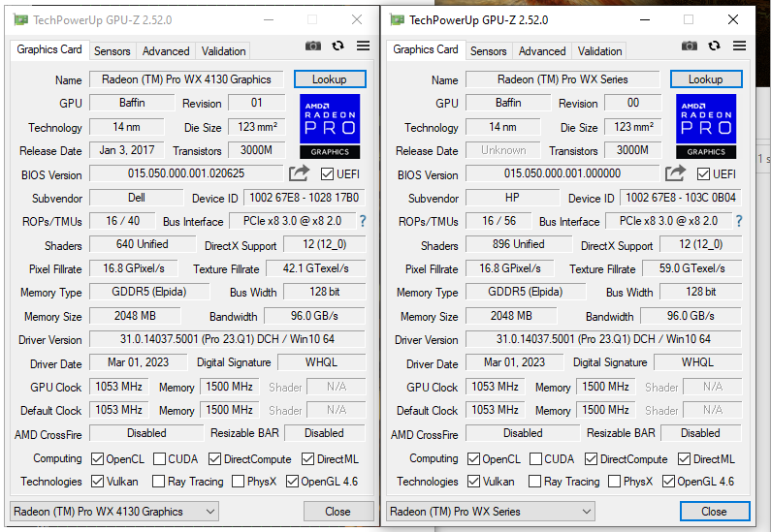
Task: Switch to Sensors tab in right window
Action: (488, 51)
